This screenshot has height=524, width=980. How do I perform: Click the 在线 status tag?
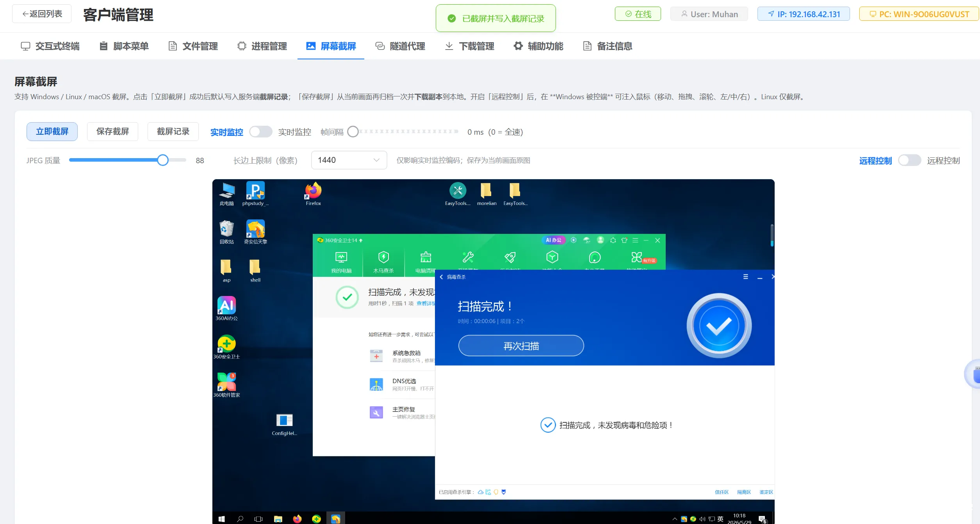(638, 14)
